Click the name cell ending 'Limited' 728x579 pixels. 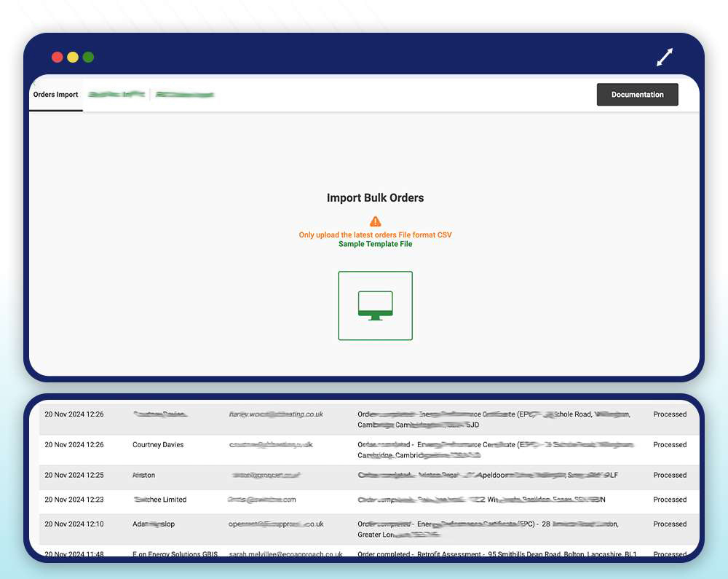point(159,500)
